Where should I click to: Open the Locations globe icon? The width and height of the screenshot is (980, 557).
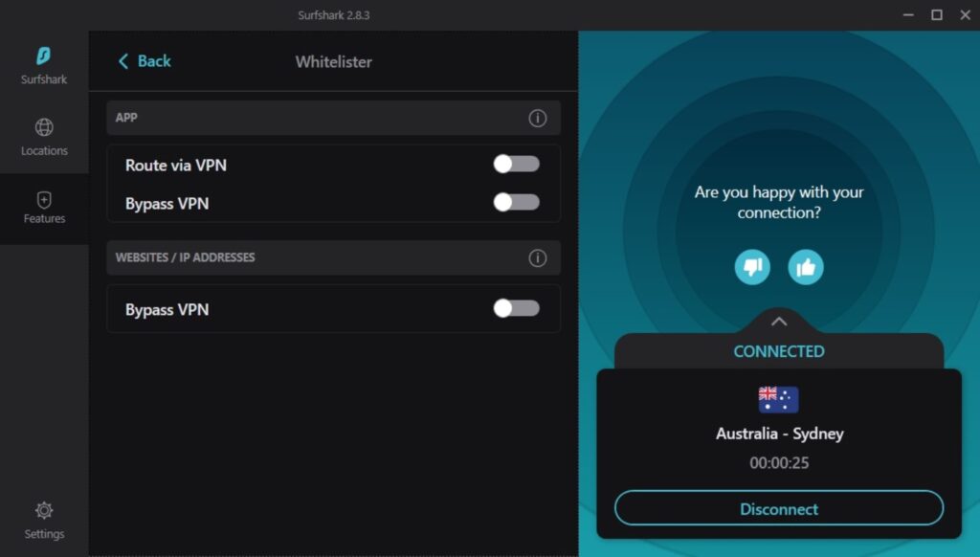(x=44, y=127)
